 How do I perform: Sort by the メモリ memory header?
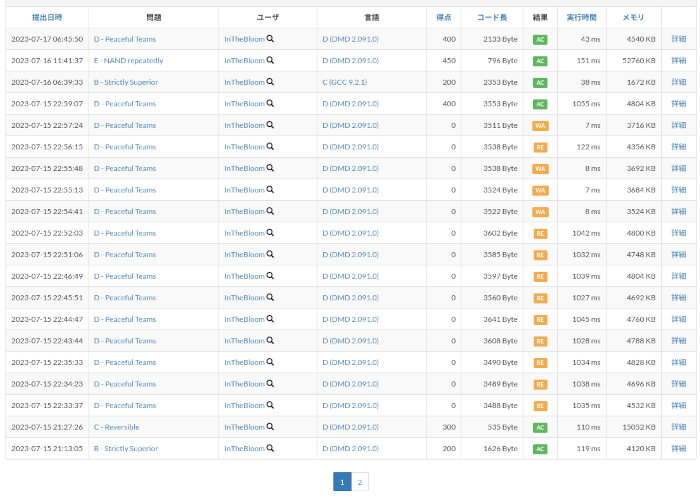point(633,17)
